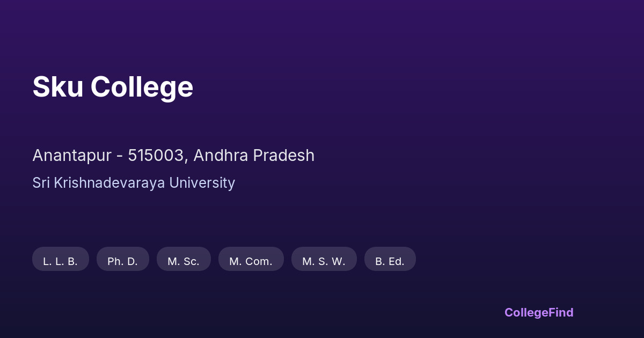Click the word "Sri" in the subtitle
Image resolution: width=644 pixels, height=338 pixels.
40,183
